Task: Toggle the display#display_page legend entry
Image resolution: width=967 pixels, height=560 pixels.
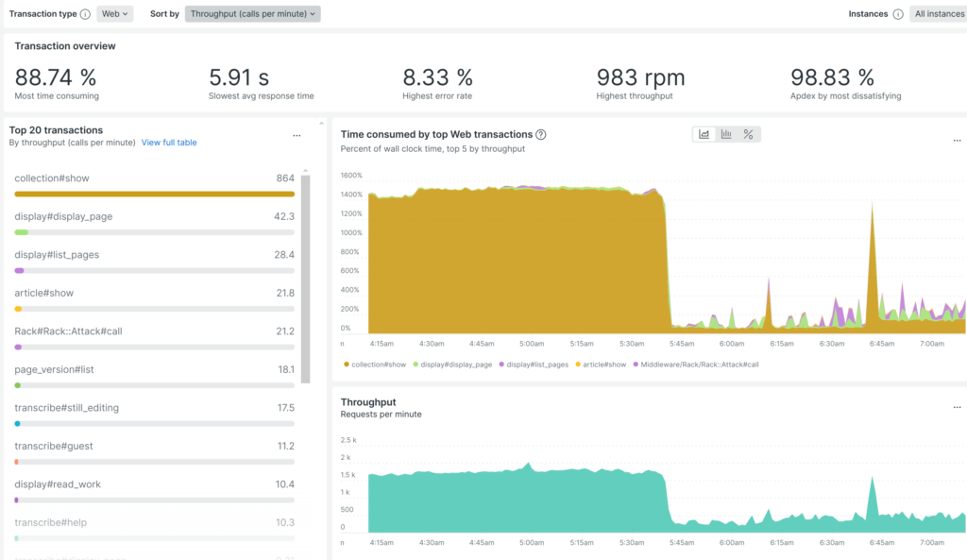Action: (x=452, y=365)
